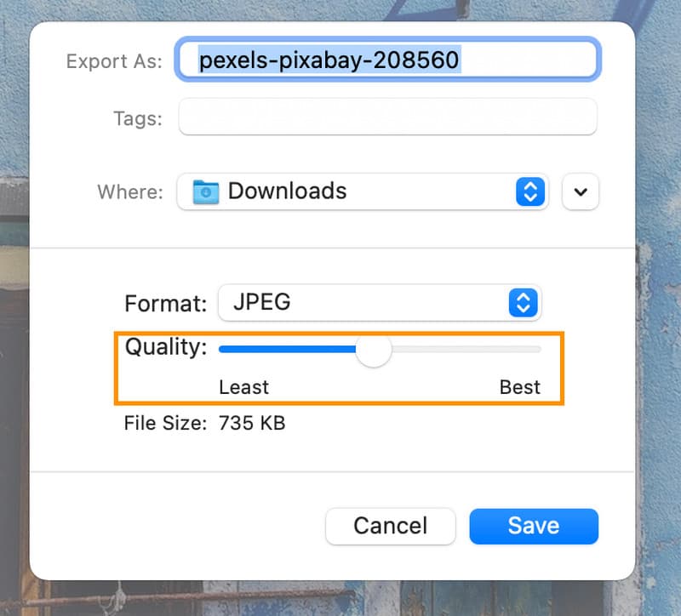Click the Quality label
This screenshot has height=616, width=681.
[166, 347]
